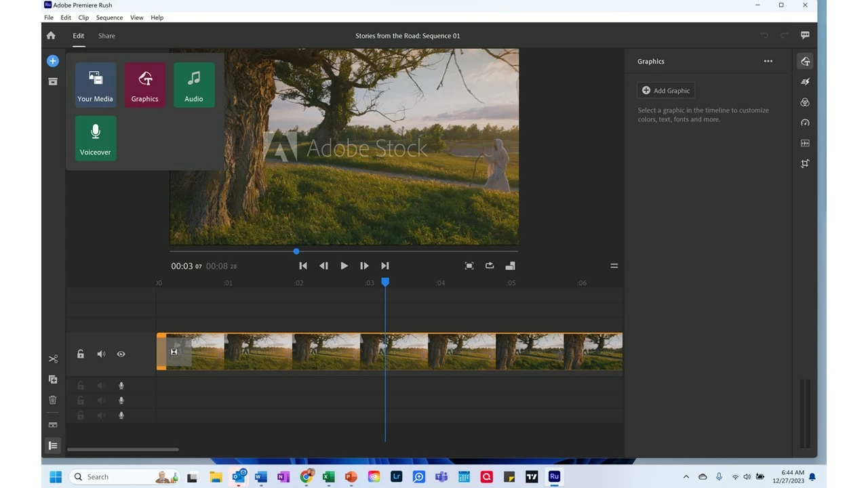Toggle loop playback

coord(490,266)
